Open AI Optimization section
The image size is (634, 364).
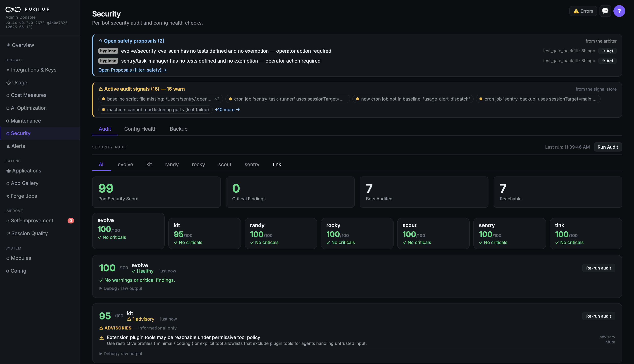40,108
